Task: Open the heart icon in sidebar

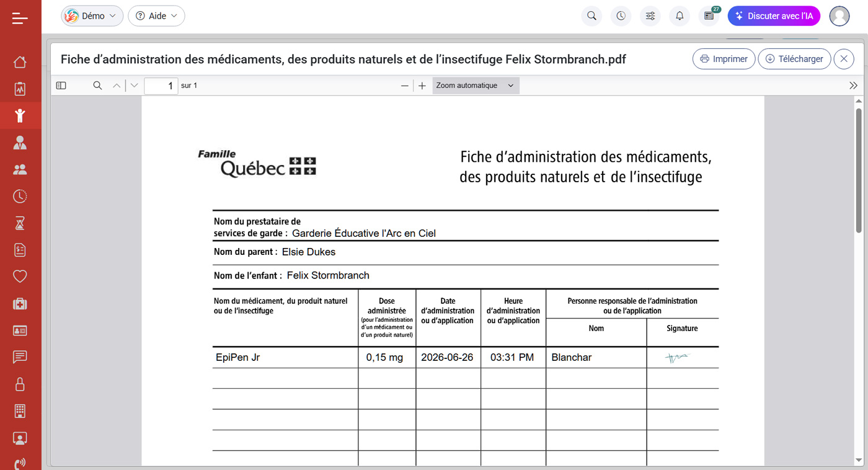Action: pyautogui.click(x=20, y=277)
